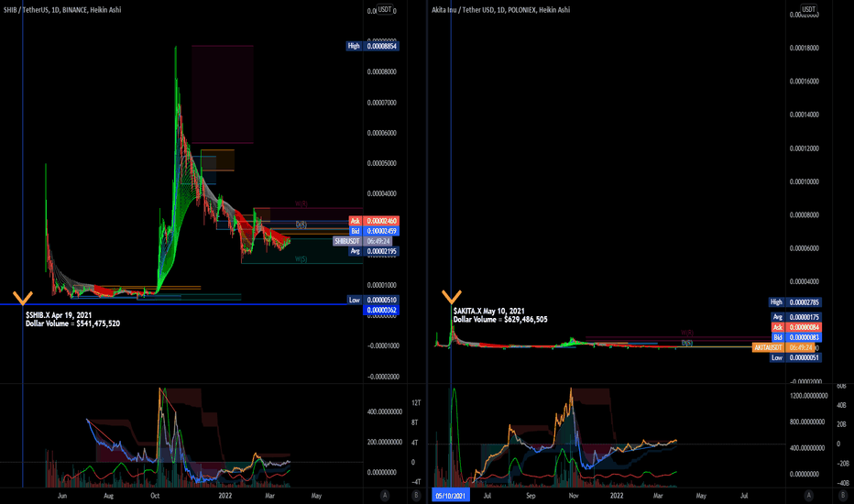
Task: Toggle the B scale button on Akita chart
Action: click(x=843, y=495)
